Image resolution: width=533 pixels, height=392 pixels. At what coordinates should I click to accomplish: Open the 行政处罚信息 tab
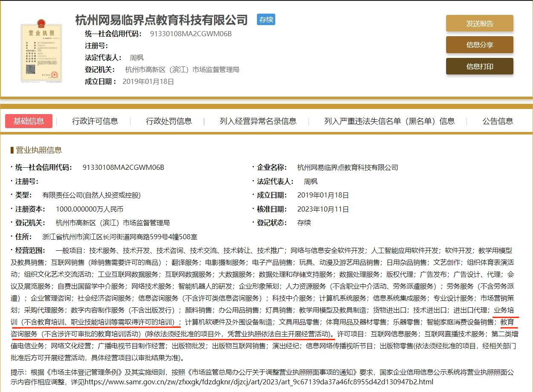169,121
